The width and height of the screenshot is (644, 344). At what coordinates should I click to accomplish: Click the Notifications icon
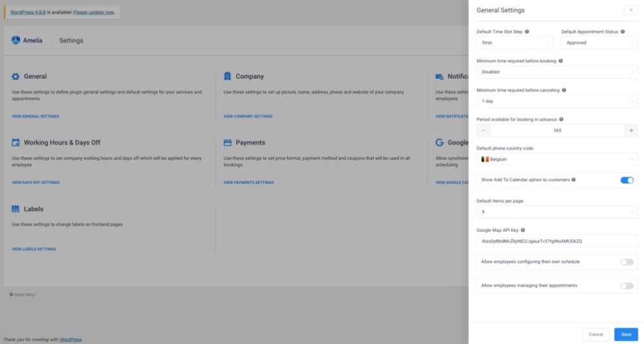click(439, 77)
